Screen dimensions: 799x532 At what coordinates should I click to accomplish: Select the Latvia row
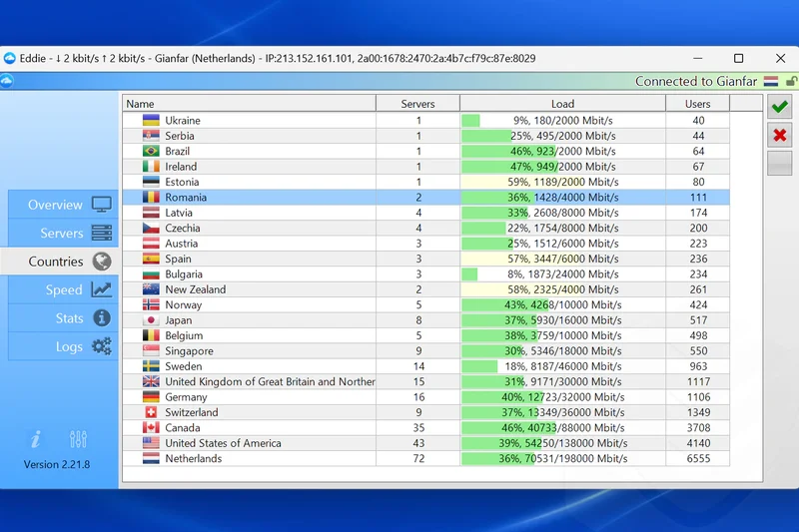click(426, 213)
